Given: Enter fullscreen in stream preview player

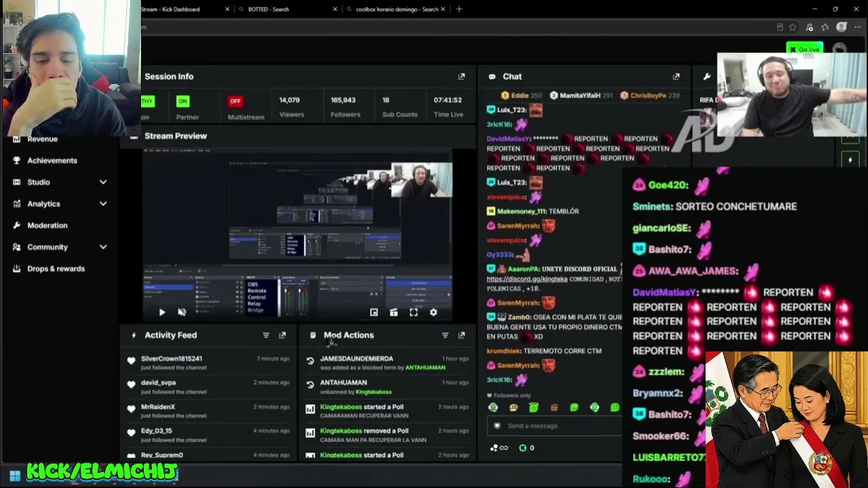Looking at the screenshot, I should pyautogui.click(x=414, y=312).
